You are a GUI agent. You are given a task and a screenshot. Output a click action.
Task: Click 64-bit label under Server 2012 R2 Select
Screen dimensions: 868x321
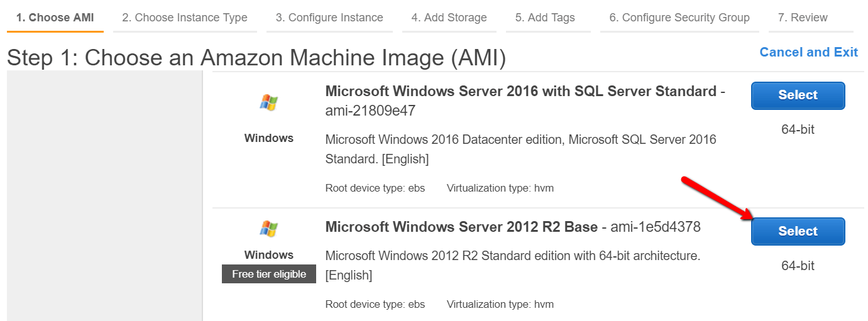[x=798, y=266]
